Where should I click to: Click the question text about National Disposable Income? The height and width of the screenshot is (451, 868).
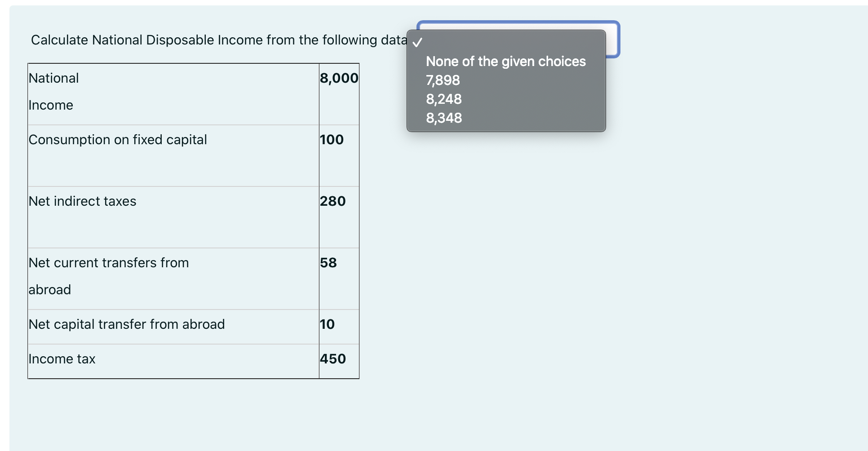219,40
